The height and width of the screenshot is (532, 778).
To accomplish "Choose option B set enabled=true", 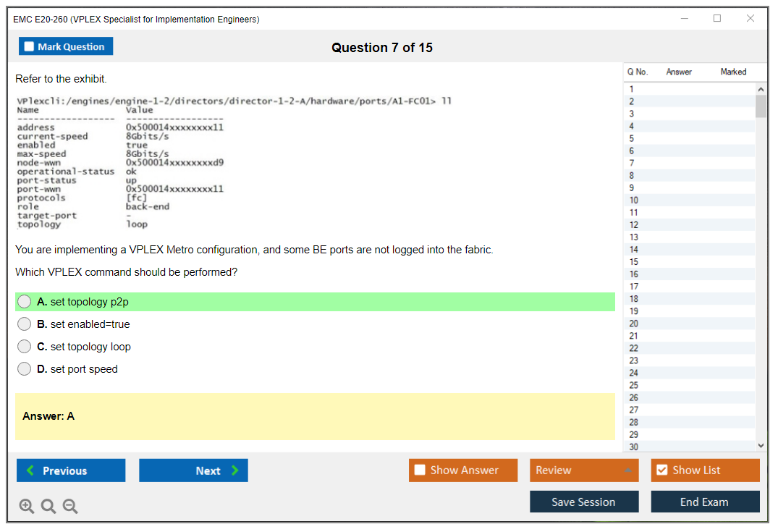I will (x=25, y=324).
